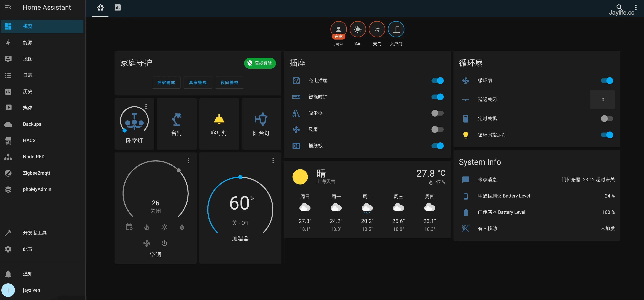Click the 延迟关闭 number input field

(602, 100)
